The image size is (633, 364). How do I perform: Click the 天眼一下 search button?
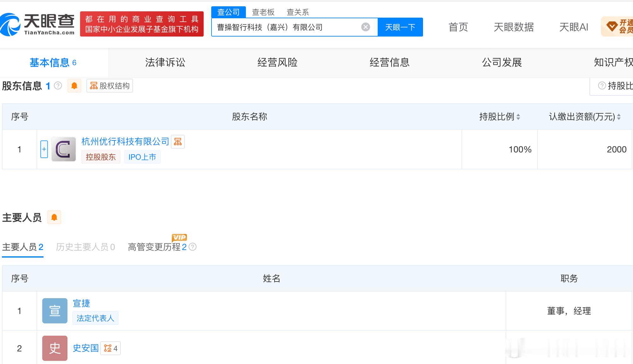(x=400, y=27)
